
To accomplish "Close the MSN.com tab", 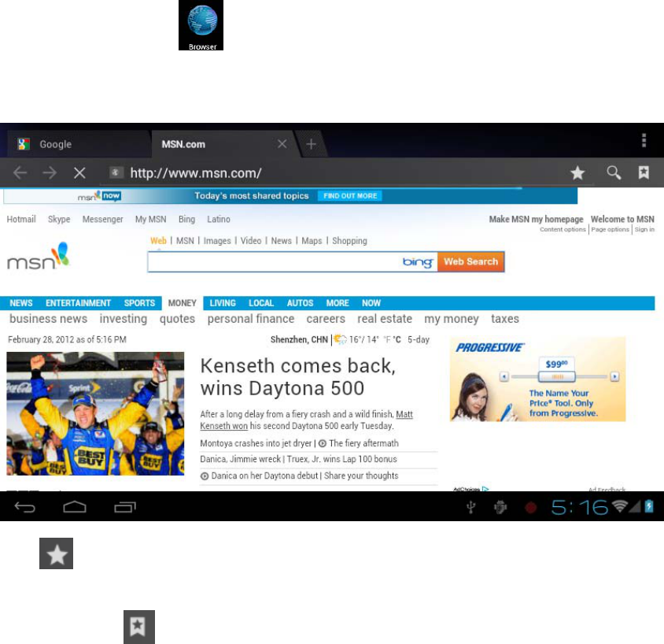I will coord(282,144).
